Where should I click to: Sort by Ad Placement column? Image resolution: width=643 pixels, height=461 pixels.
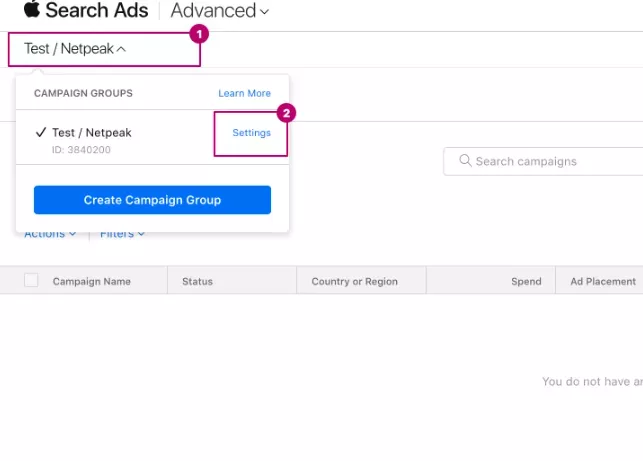pyautogui.click(x=603, y=281)
